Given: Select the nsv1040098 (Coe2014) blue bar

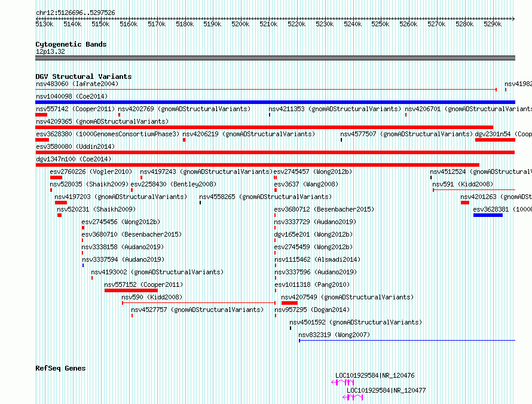Looking at the screenshot, I should pyautogui.click(x=275, y=102).
